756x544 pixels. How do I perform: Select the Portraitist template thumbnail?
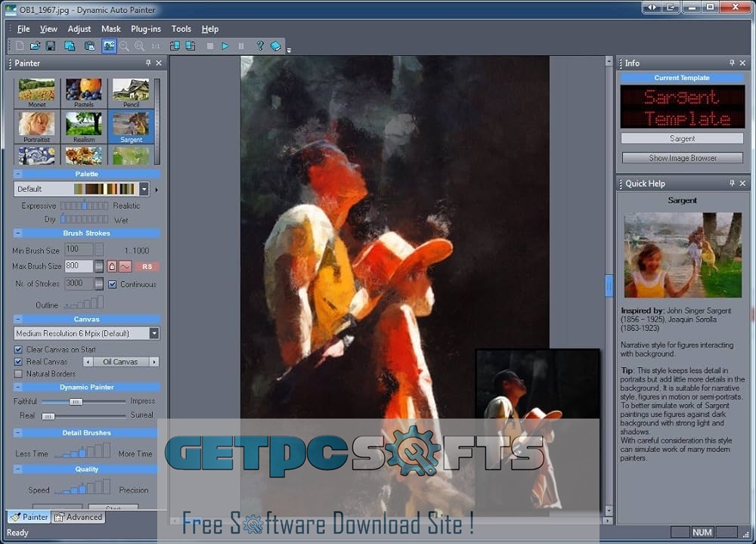point(36,127)
